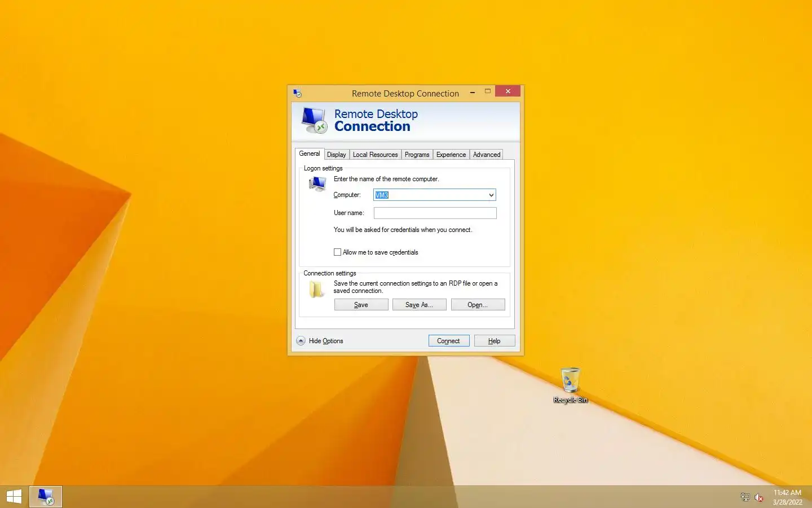The width and height of the screenshot is (812, 508).
Task: Click Open... to load RDP file
Action: 478,305
